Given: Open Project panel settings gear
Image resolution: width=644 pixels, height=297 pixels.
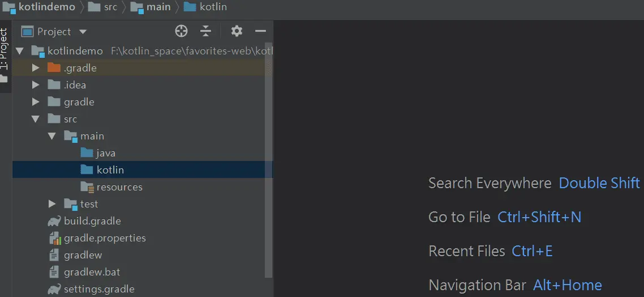Looking at the screenshot, I should tap(237, 31).
